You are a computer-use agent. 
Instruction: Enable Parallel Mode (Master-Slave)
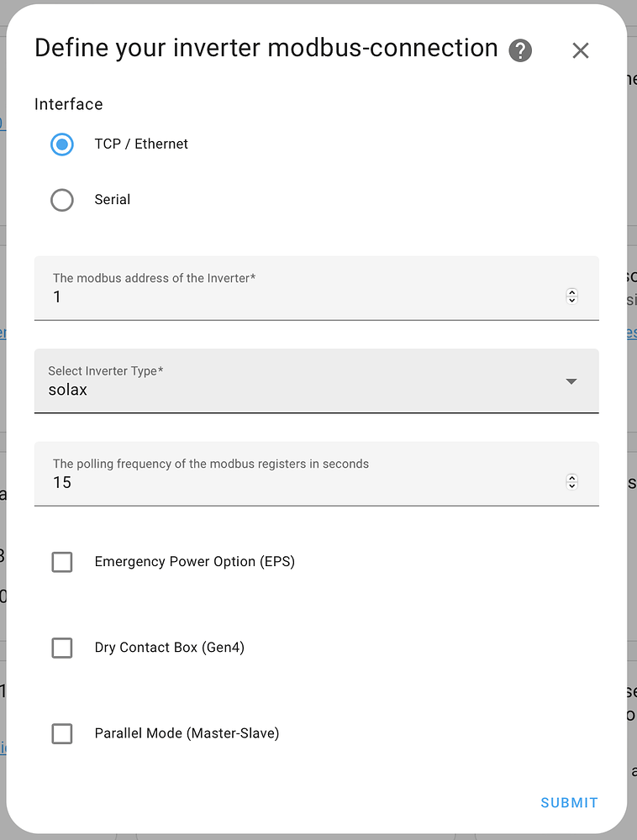click(61, 733)
